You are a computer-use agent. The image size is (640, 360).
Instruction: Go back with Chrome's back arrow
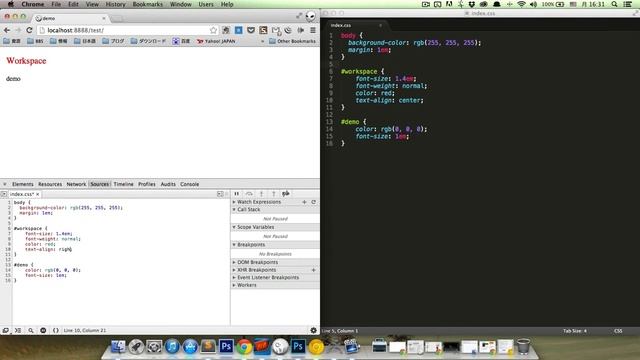[7, 30]
